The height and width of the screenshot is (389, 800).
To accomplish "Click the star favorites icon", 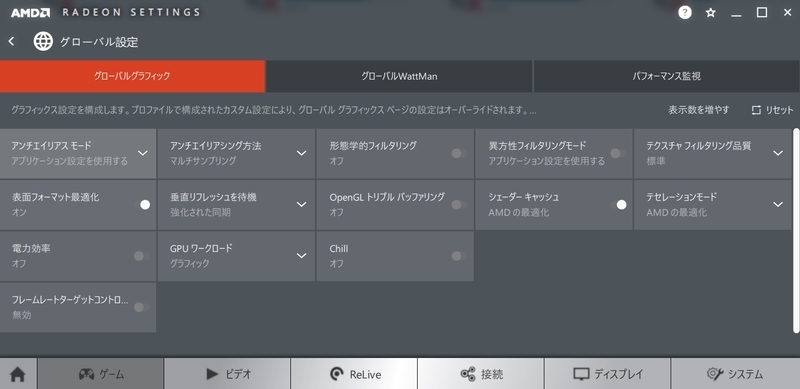I will [x=710, y=13].
